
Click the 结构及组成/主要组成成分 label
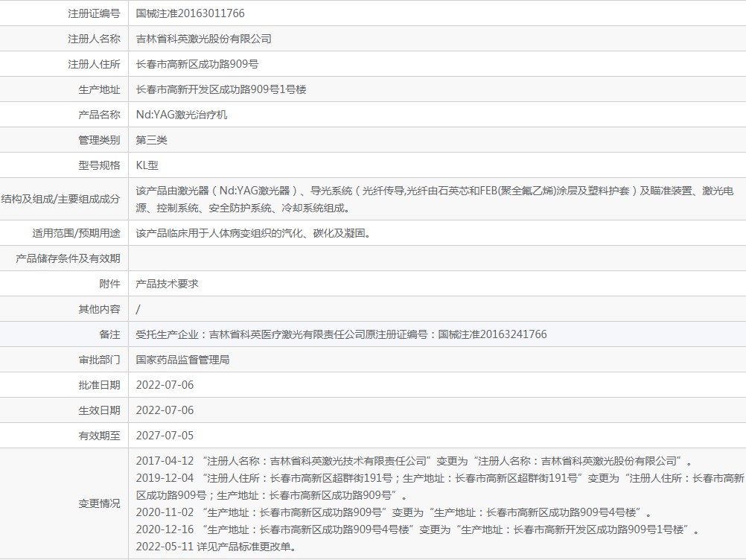tap(60, 199)
